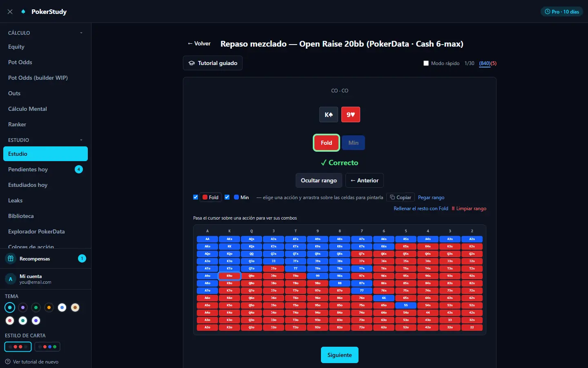Screen dimensions: 588x368
Task: Open the Leaks section
Action: coord(45,200)
